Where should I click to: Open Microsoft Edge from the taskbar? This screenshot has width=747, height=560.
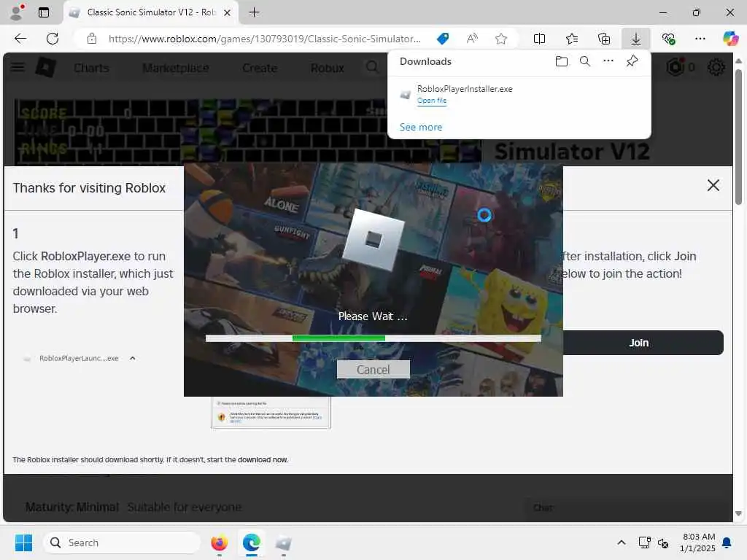(x=252, y=542)
